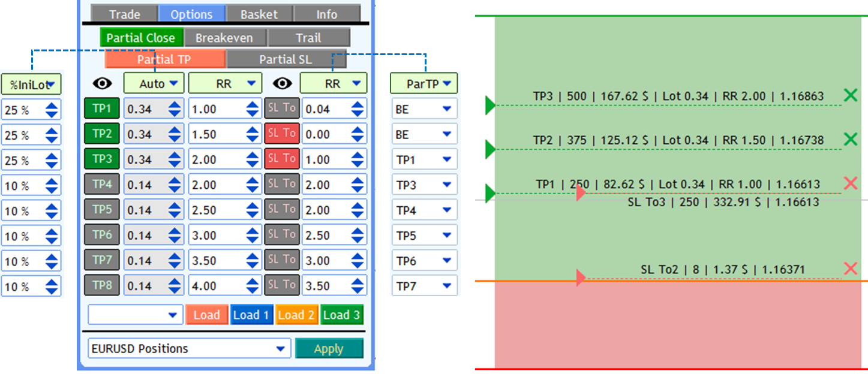
Task: Open the RR dropdown above TP values
Action: pyautogui.click(x=225, y=83)
